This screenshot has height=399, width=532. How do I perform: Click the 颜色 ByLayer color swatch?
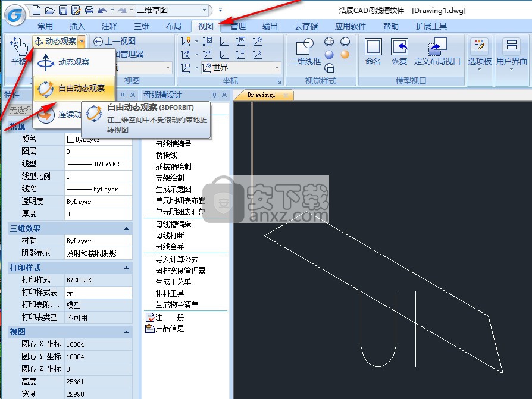[x=71, y=139]
